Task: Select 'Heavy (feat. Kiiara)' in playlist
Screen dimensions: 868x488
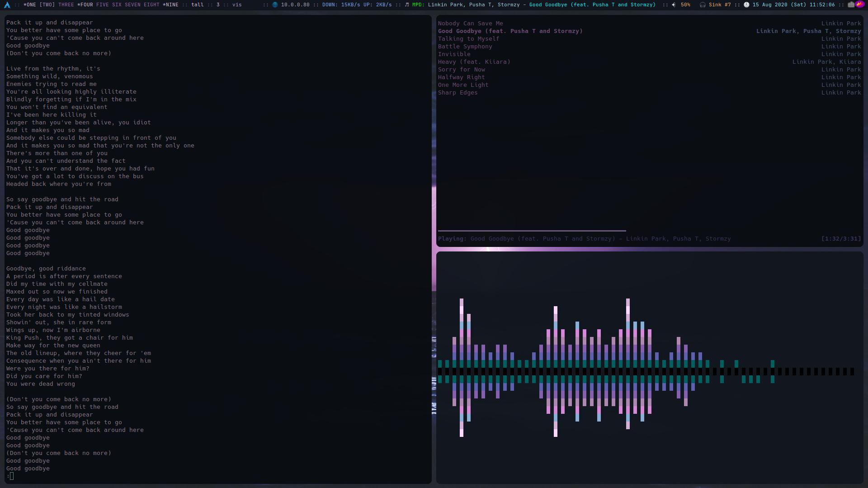Action: pyautogui.click(x=650, y=62)
